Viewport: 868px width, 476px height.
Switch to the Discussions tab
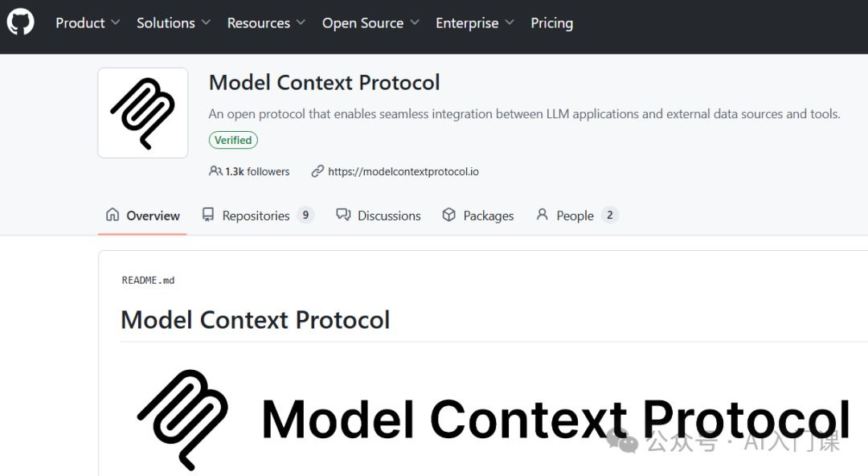pyautogui.click(x=379, y=215)
